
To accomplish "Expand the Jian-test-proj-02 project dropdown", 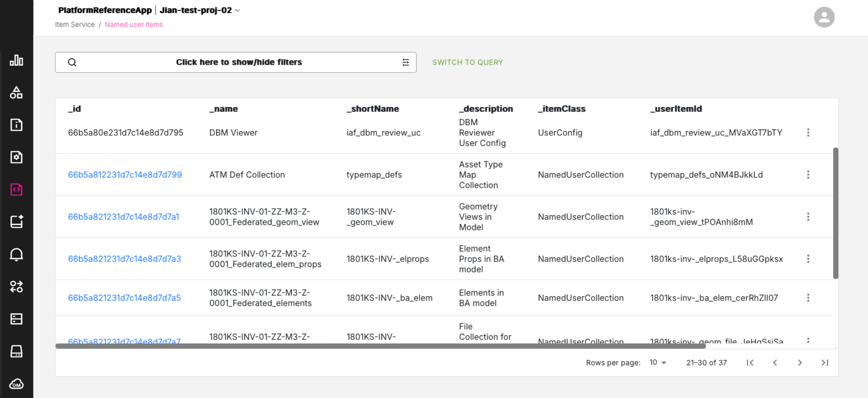I will pyautogui.click(x=199, y=11).
